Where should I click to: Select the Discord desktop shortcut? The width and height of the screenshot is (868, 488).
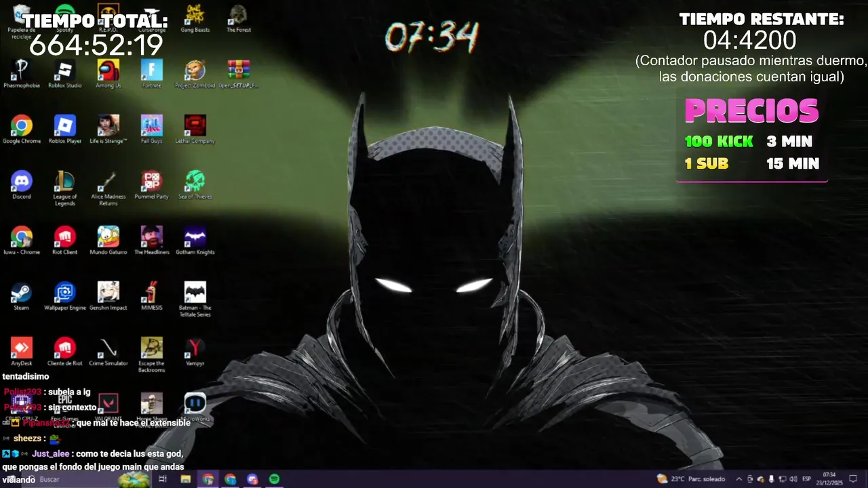[x=22, y=185]
